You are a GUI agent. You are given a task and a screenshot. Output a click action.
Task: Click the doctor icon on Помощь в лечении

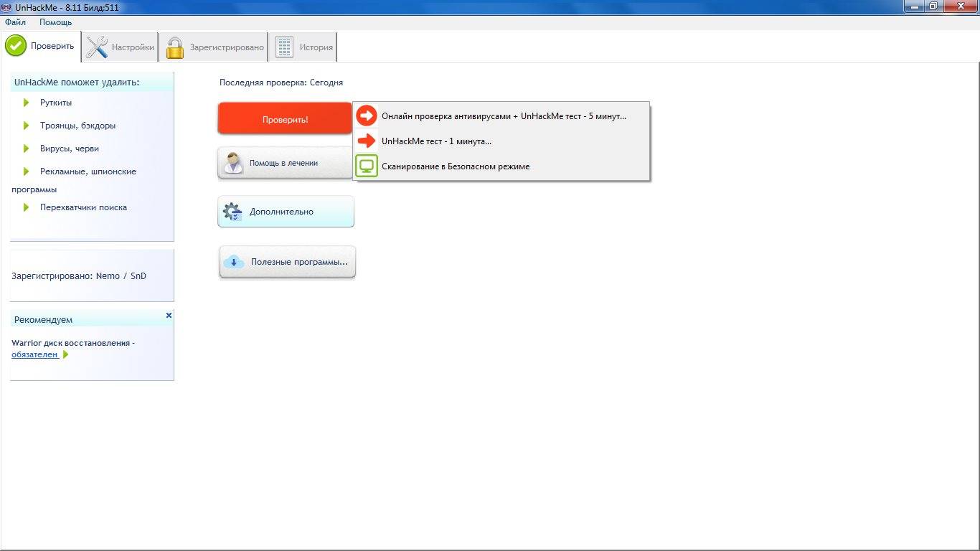(x=234, y=163)
